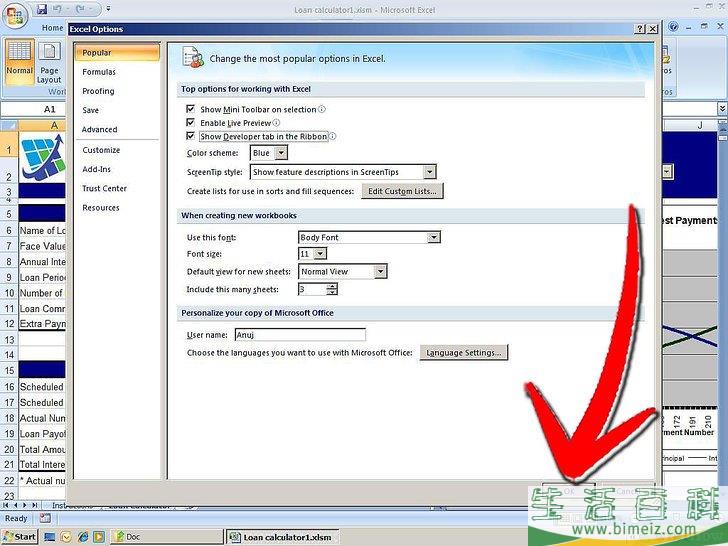Click info icon beside Mini Toolbar option
The width and height of the screenshot is (728, 546).
coord(322,109)
